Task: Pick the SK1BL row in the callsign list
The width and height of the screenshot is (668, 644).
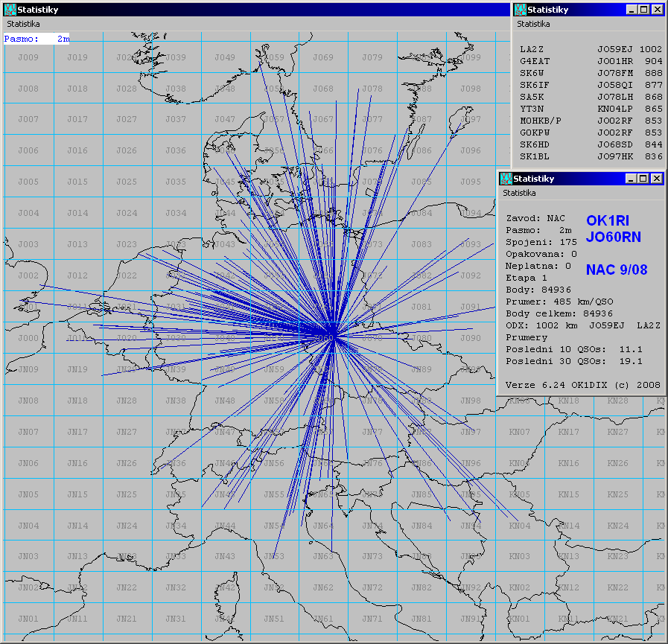Action: tap(590, 156)
